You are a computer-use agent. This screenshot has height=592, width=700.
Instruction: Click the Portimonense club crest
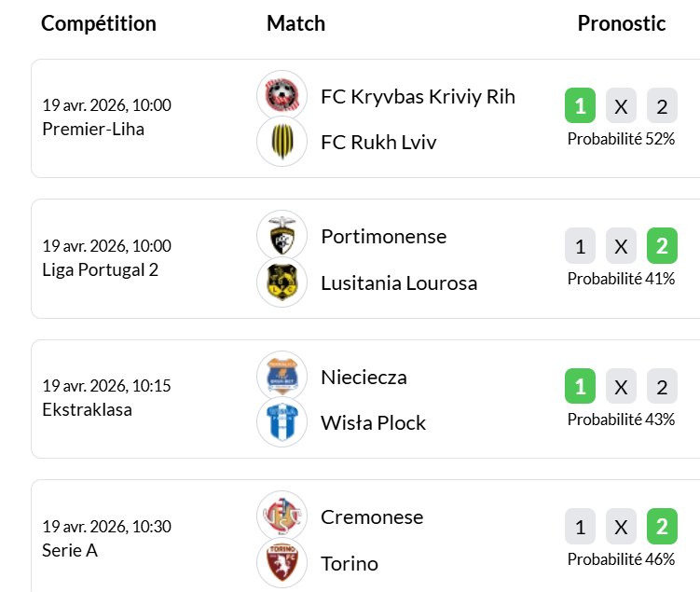click(x=281, y=235)
